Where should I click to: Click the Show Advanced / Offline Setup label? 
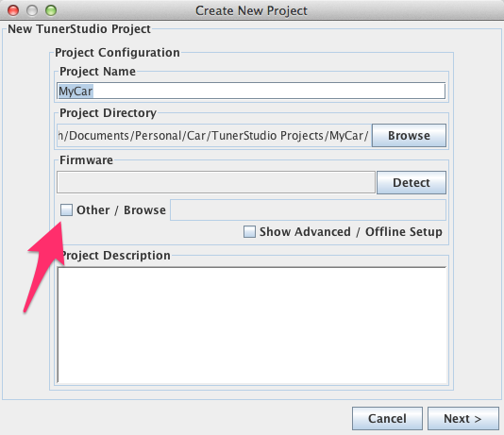(351, 231)
